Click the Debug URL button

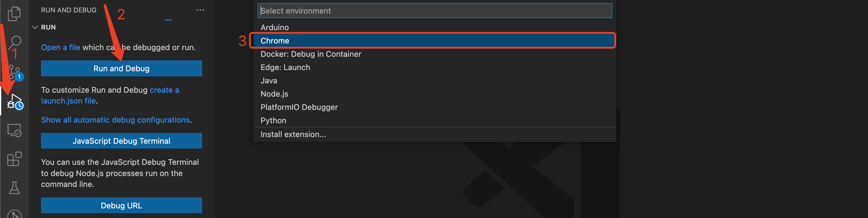click(121, 206)
